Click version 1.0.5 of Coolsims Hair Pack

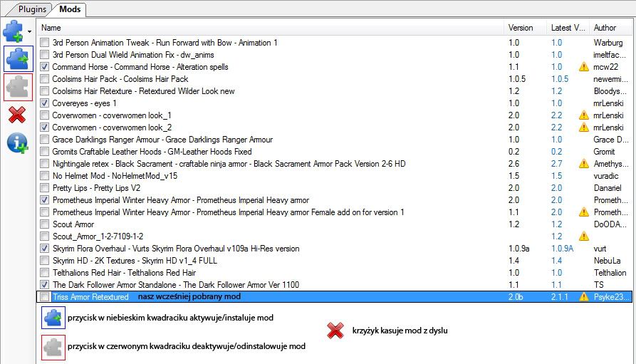(517, 79)
